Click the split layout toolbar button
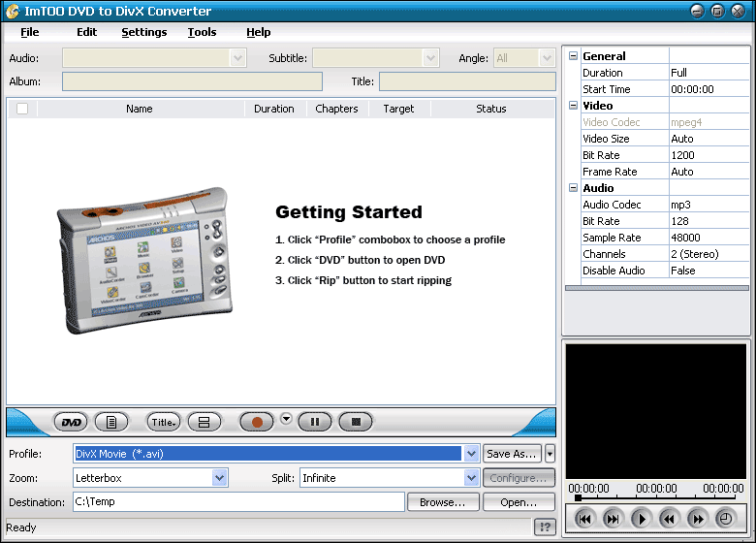The image size is (756, 543). [204, 423]
